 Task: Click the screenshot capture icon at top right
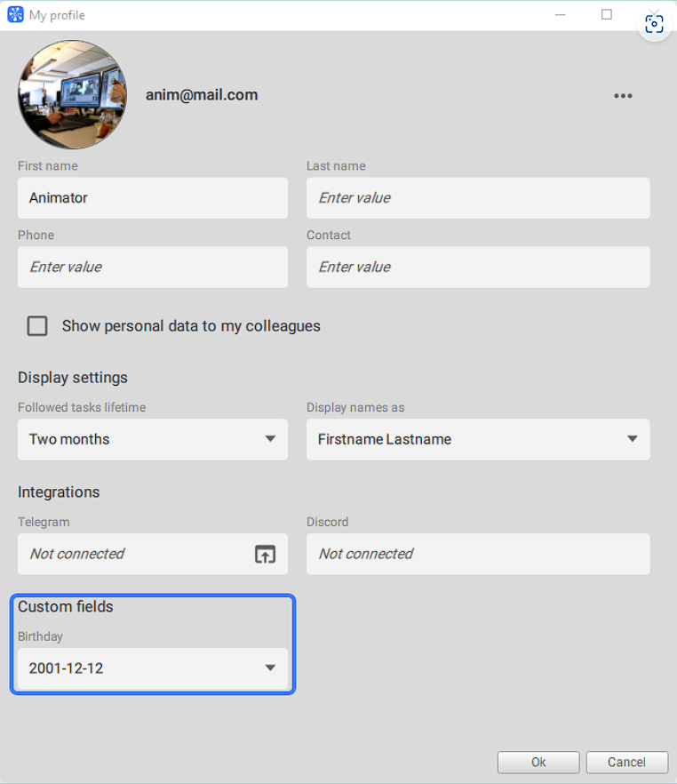(654, 24)
